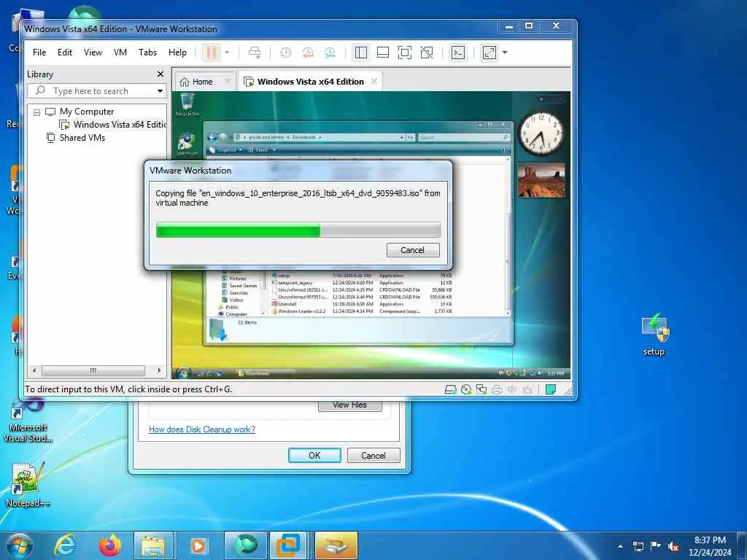This screenshot has height=560, width=747.
Task: Launch Firefox from the taskbar
Action: pyautogui.click(x=109, y=545)
